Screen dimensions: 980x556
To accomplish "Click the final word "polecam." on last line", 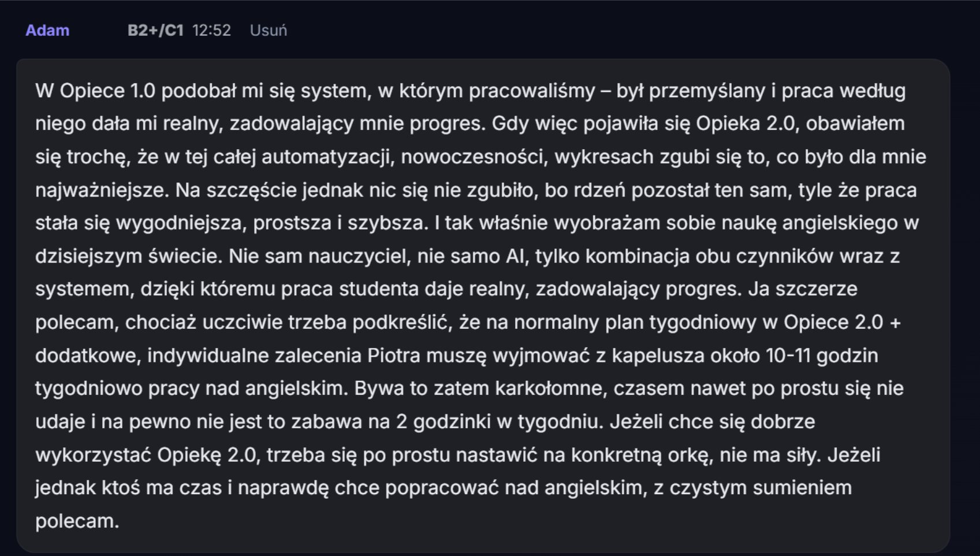I will [x=77, y=521].
